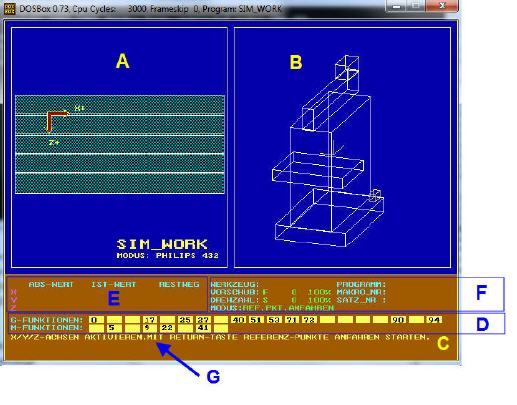Screen dimensions: 517x405
Task: Click the SIM_WORK title text
Action: pos(162,244)
